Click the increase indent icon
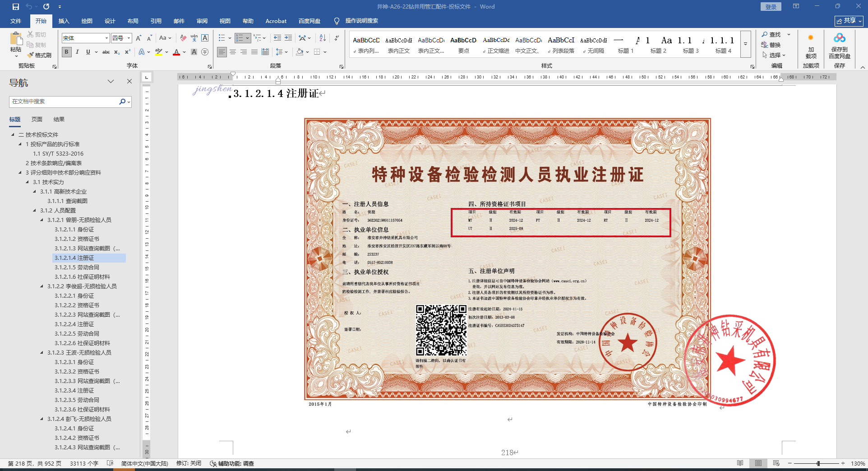This screenshot has height=471, width=868. pyautogui.click(x=288, y=38)
